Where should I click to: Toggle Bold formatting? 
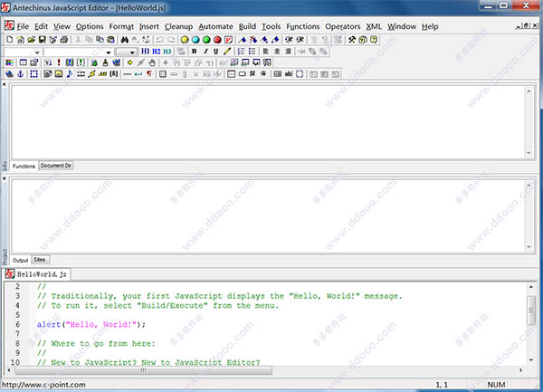coord(195,52)
